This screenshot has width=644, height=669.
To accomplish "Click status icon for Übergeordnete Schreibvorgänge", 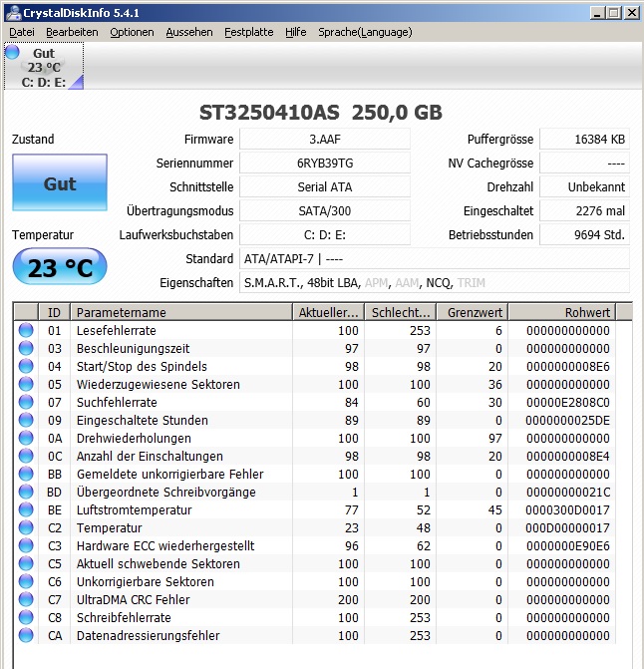I will coord(26,492).
